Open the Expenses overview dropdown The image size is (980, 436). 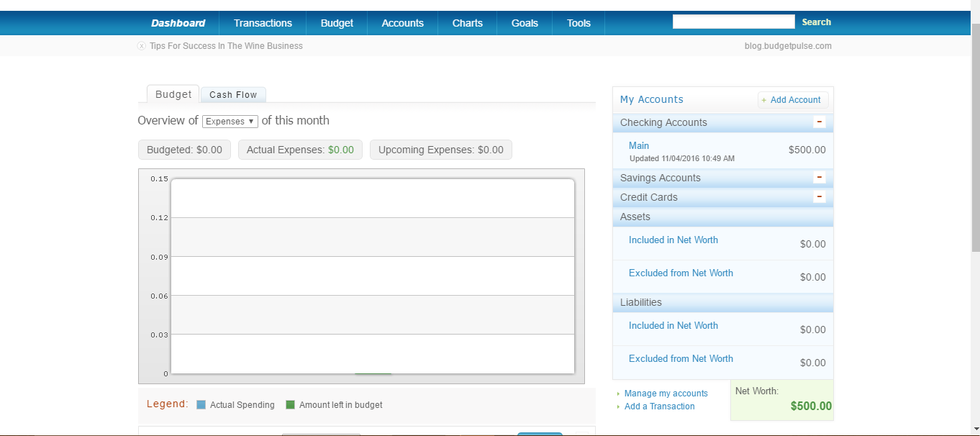(230, 122)
